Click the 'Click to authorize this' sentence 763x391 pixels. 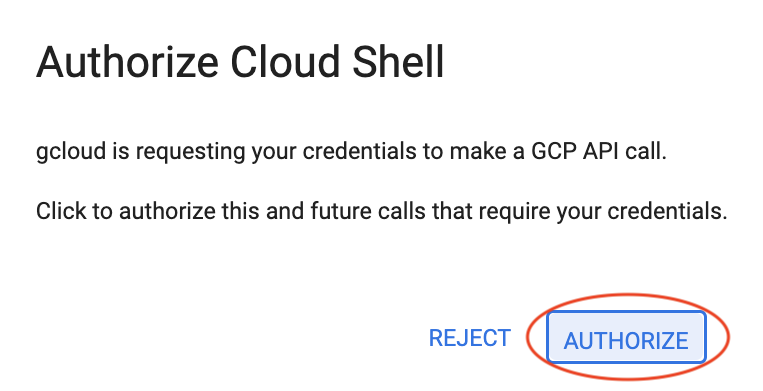pyautogui.click(x=382, y=212)
